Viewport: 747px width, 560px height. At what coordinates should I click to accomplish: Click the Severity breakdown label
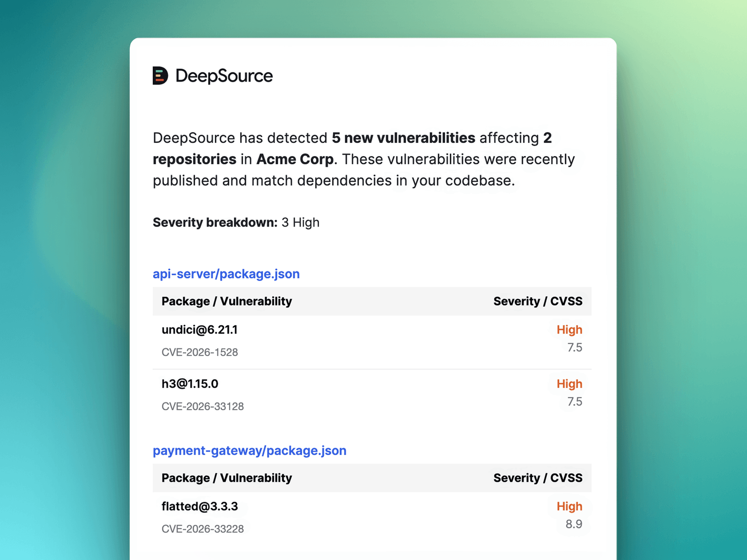pyautogui.click(x=214, y=222)
